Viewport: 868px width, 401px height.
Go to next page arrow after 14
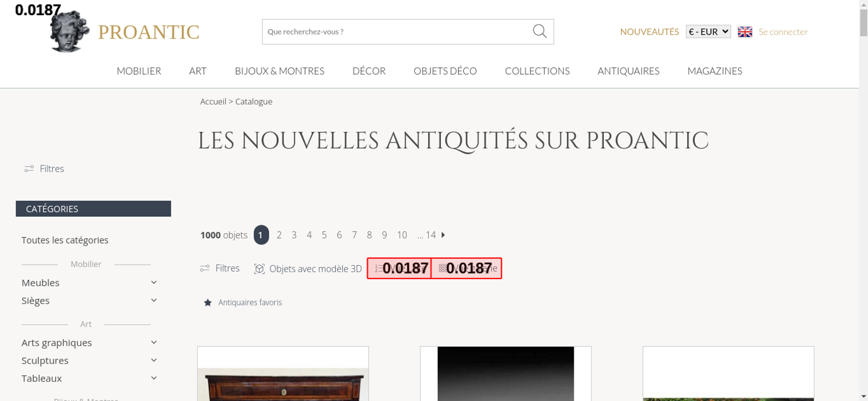(443, 235)
